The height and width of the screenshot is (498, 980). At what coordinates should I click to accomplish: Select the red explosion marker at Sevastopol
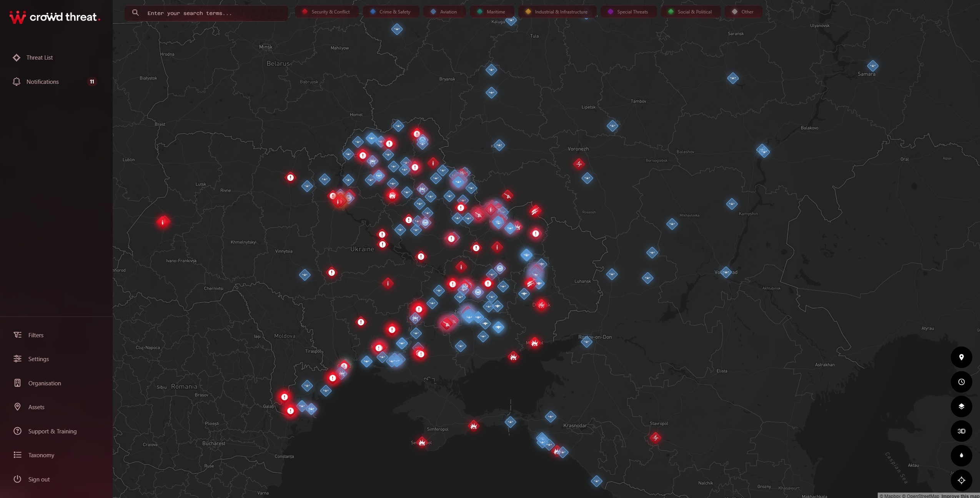tap(422, 442)
